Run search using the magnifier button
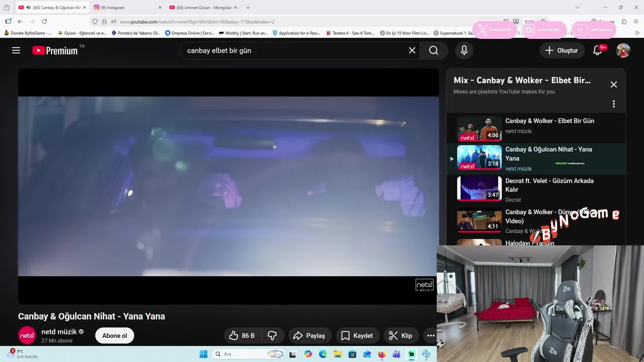The image size is (644, 362). click(x=434, y=50)
